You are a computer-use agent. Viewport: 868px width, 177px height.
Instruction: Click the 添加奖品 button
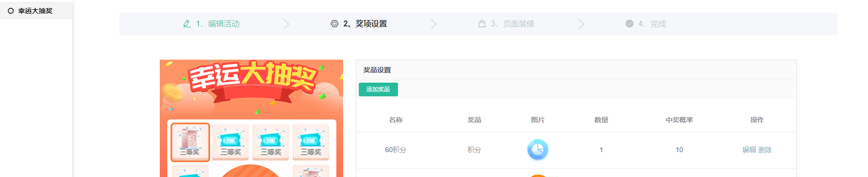(x=378, y=89)
